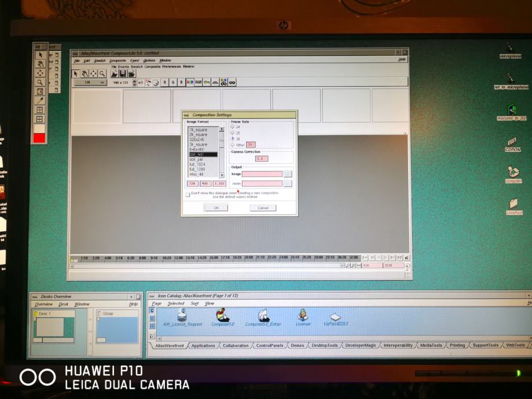Click browse button next to Output Image field
Viewport: 532px width, 399px height.
coord(287,174)
